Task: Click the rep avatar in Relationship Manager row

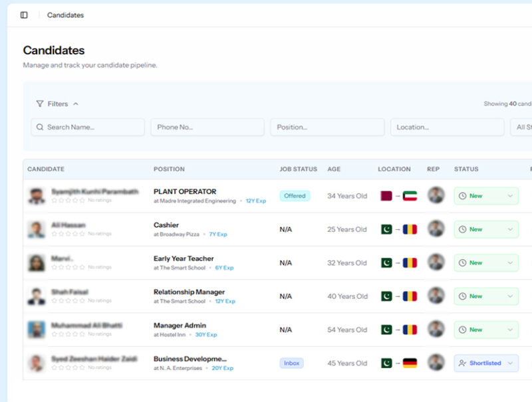Action: click(436, 296)
